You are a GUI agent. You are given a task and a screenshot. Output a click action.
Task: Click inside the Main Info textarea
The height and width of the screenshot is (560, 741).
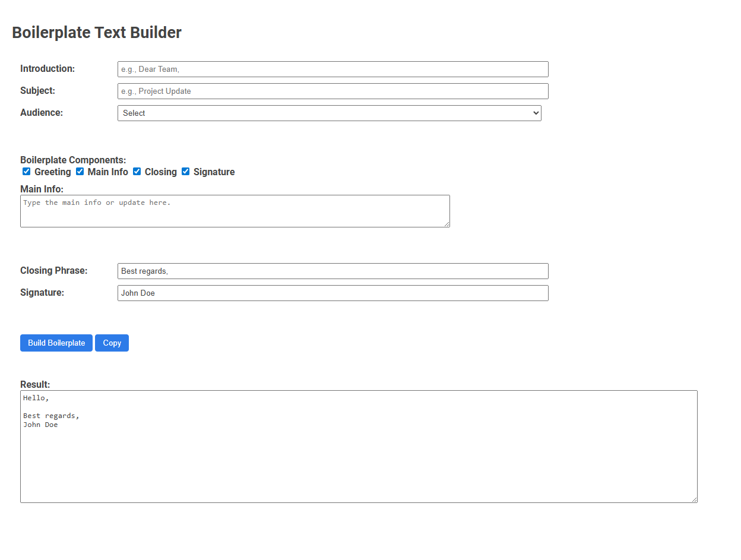pyautogui.click(x=235, y=211)
